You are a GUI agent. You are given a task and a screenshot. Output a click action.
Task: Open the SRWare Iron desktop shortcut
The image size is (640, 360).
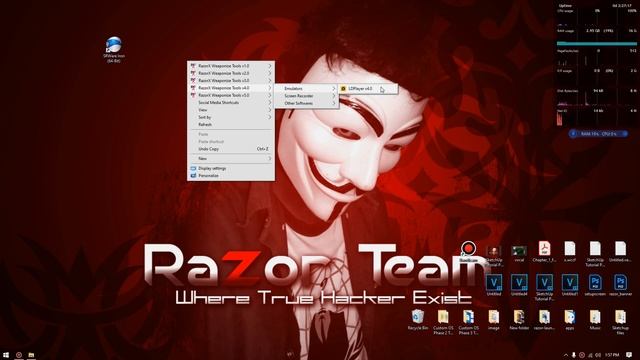tap(113, 49)
